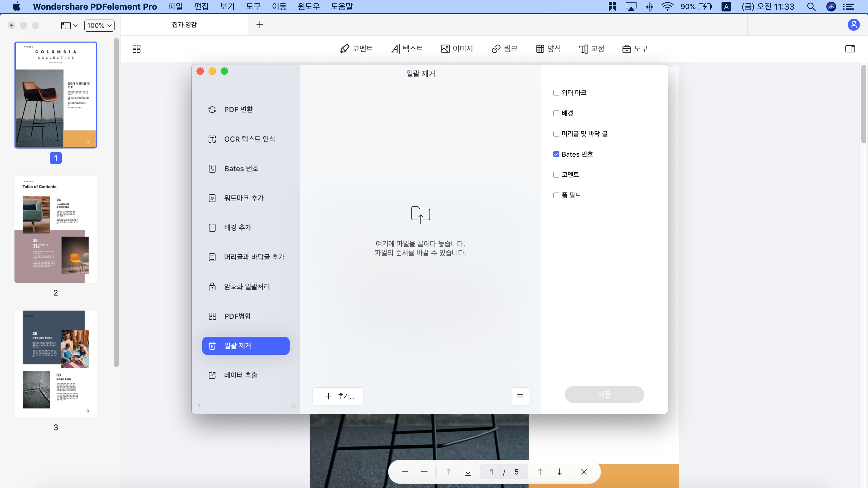Click the 적용 button to apply

(x=604, y=394)
